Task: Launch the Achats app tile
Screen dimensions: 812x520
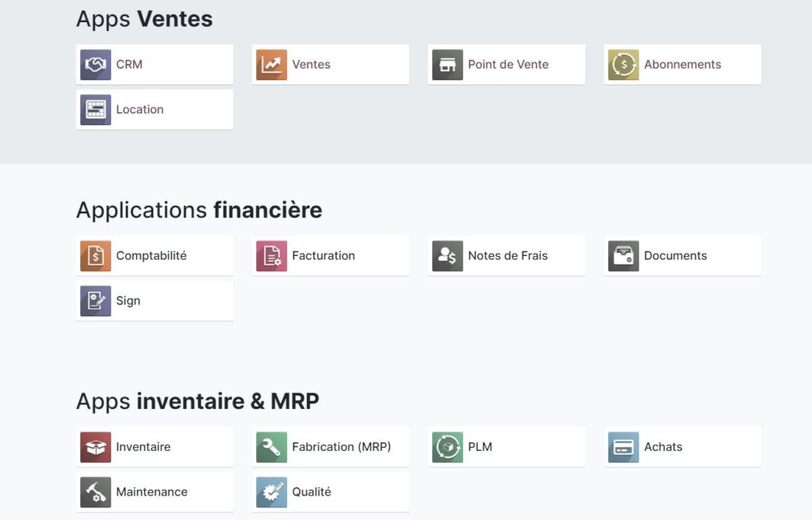Action: tap(682, 446)
